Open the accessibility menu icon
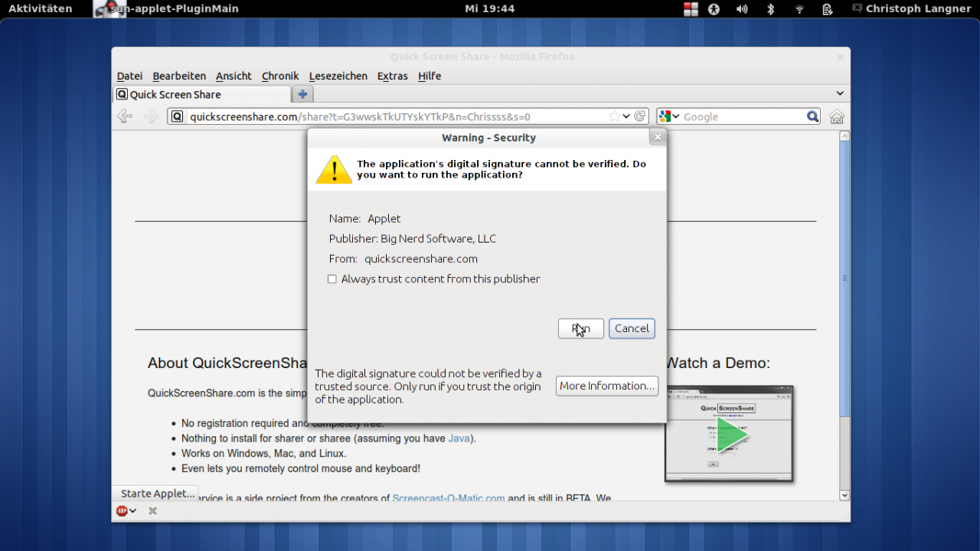Image resolution: width=980 pixels, height=551 pixels. point(714,9)
